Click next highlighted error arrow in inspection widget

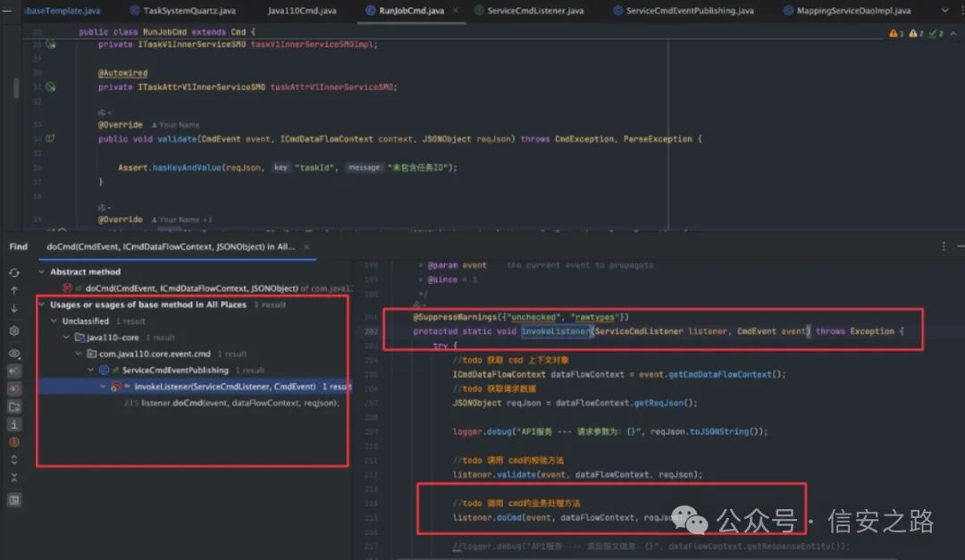(953, 33)
